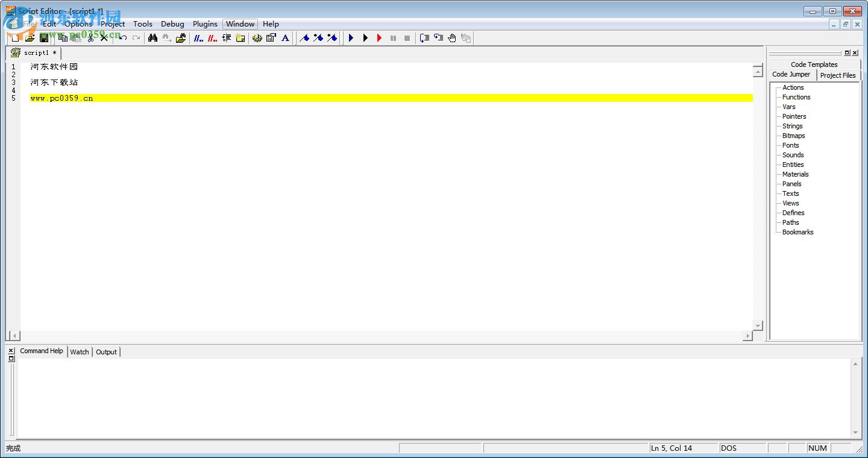Maximize the Code Jumper side panel
The image size is (868, 458).
[x=847, y=53]
